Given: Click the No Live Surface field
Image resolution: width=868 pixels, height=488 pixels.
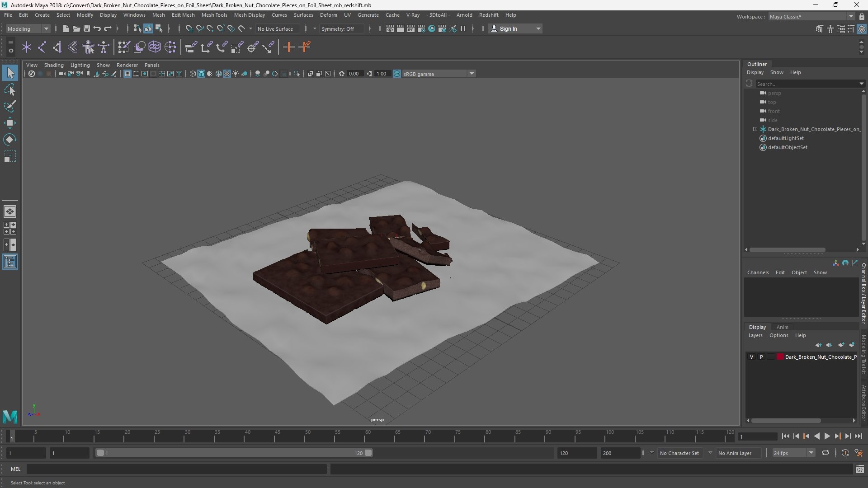Looking at the screenshot, I should pyautogui.click(x=277, y=28).
